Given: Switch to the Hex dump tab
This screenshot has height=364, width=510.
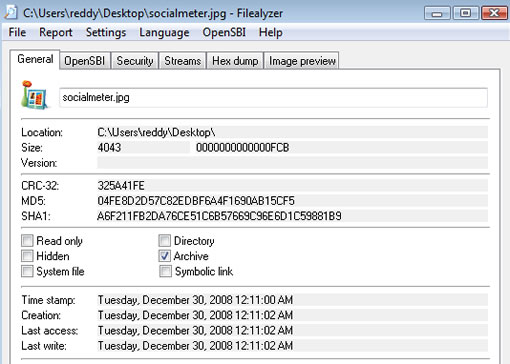Looking at the screenshot, I should click(235, 61).
